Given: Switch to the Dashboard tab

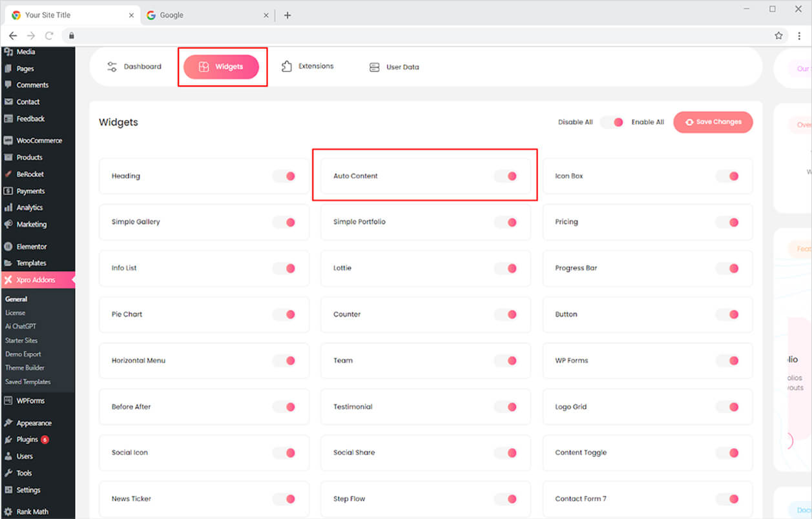Looking at the screenshot, I should [134, 66].
